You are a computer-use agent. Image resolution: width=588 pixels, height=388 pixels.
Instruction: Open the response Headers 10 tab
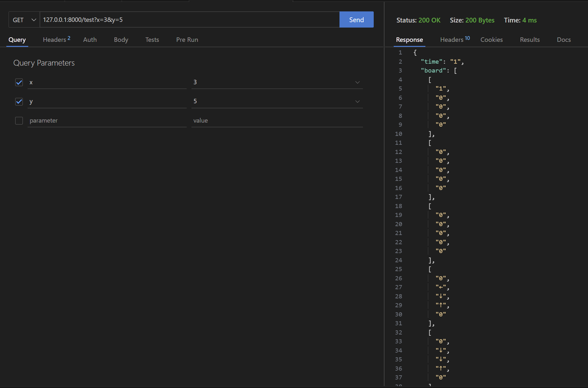(x=455, y=40)
